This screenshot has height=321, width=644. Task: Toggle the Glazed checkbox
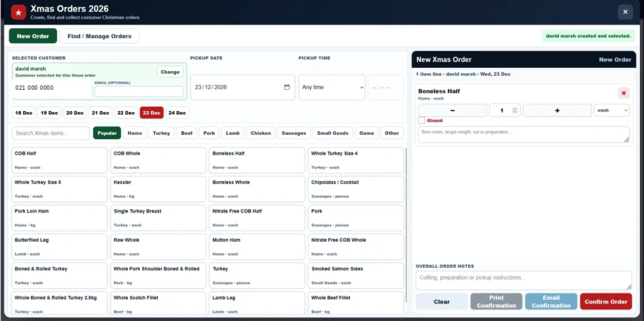(422, 121)
